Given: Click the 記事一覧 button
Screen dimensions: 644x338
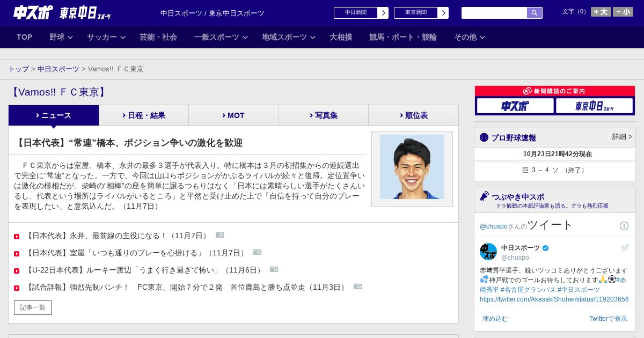Looking at the screenshot, I should tap(33, 307).
